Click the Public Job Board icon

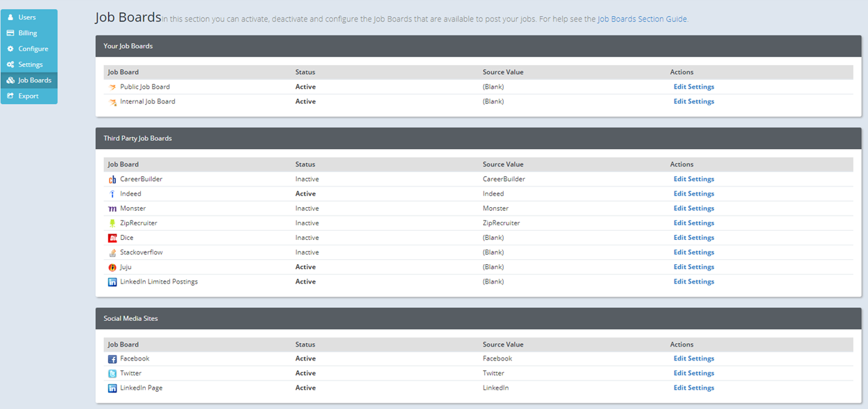point(112,87)
